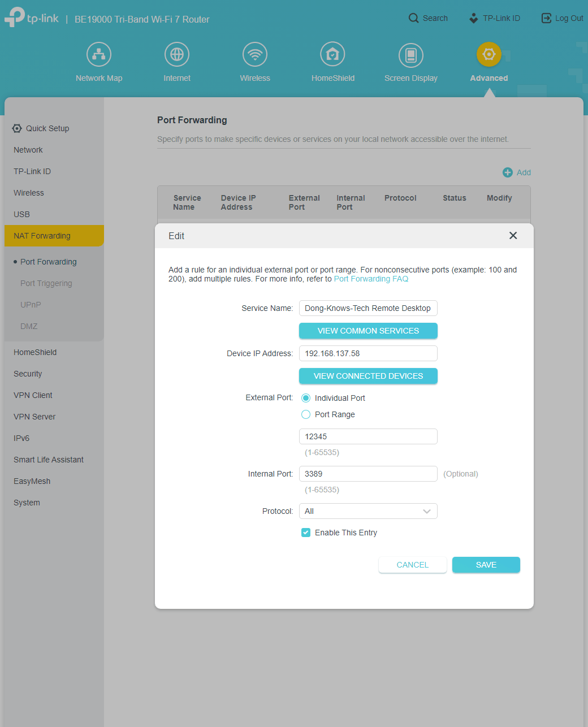
Task: Click the Log Out icon
Action: click(x=546, y=18)
